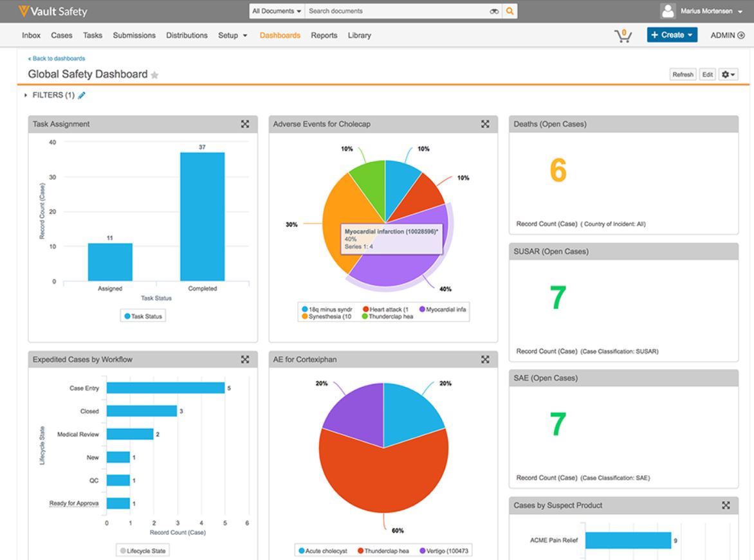Click the Back to dashboards link

point(57,59)
